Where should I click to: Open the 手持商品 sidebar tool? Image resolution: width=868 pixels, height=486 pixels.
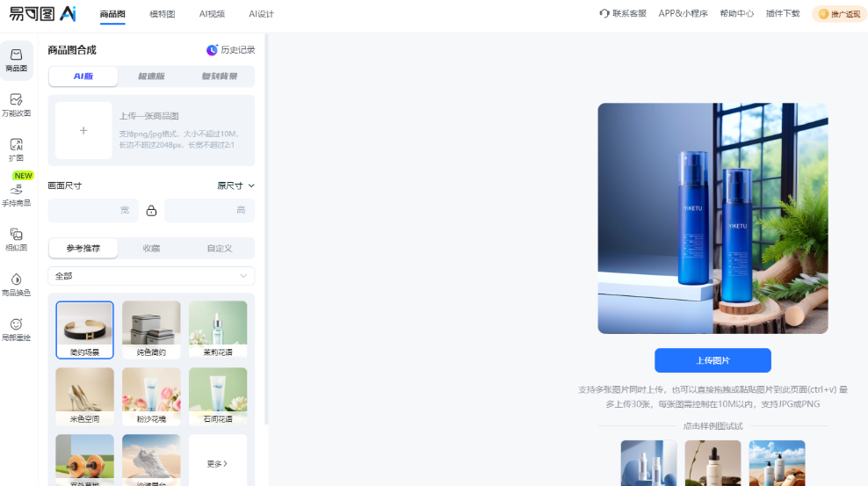pyautogui.click(x=16, y=193)
